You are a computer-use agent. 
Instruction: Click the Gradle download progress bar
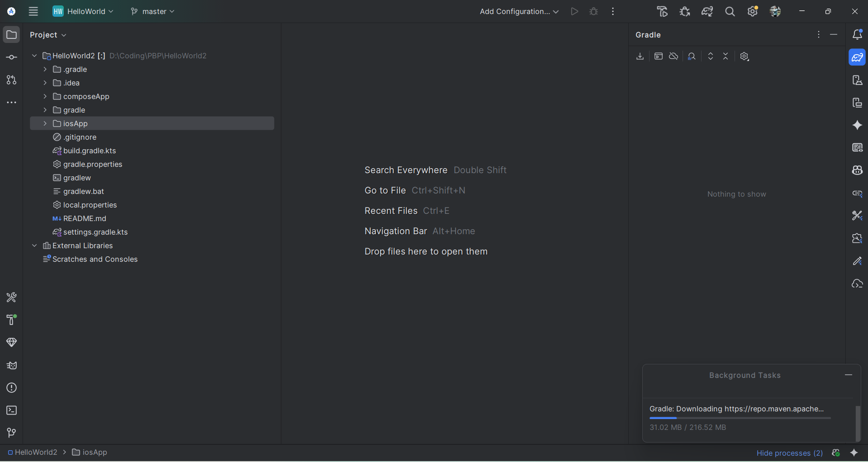tap(740, 418)
